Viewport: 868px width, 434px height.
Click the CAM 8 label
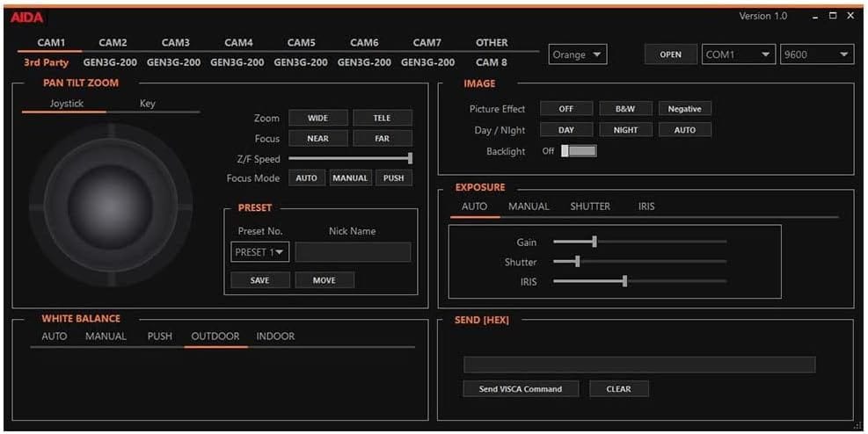click(x=491, y=62)
